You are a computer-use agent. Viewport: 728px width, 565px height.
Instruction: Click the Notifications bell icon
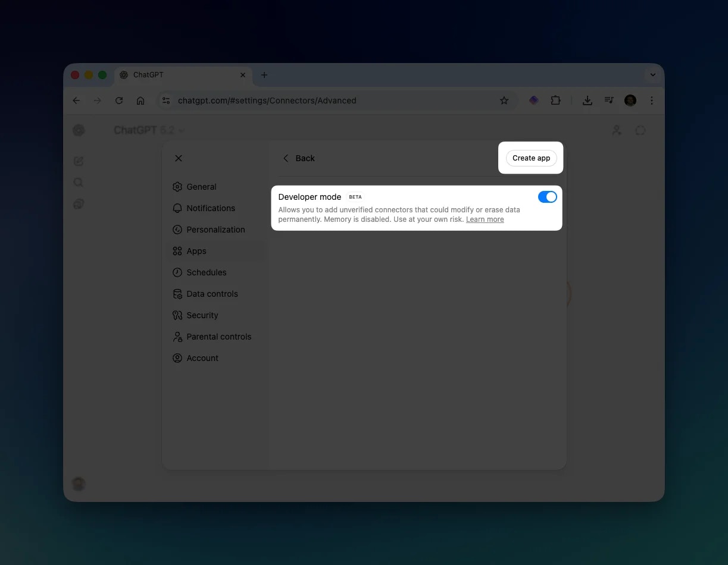(x=177, y=208)
